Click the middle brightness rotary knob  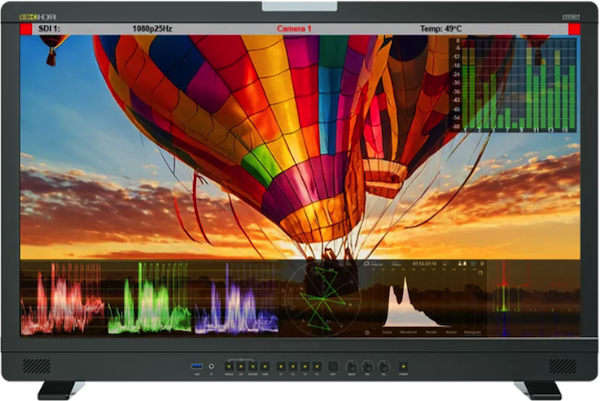[x=368, y=367]
